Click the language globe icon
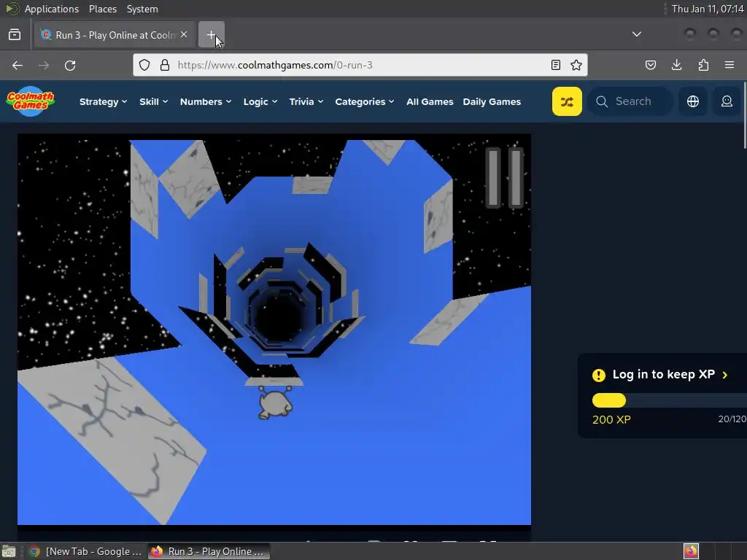This screenshot has height=560, width=747. 693,101
